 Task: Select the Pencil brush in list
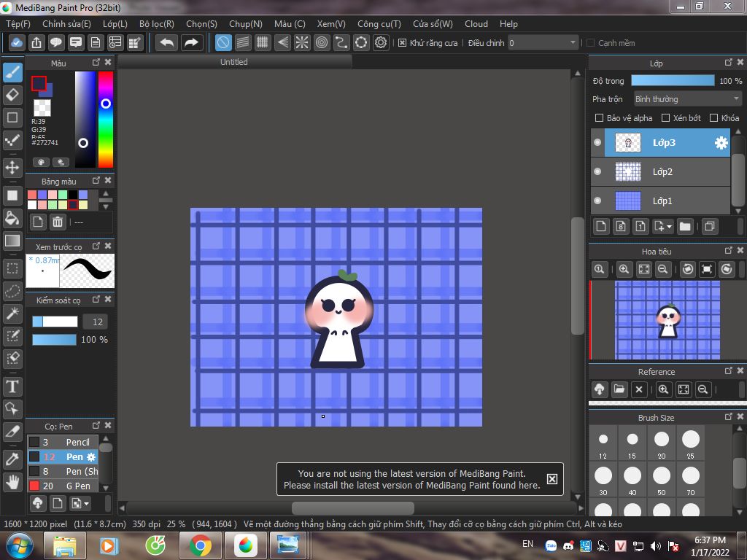(x=63, y=442)
